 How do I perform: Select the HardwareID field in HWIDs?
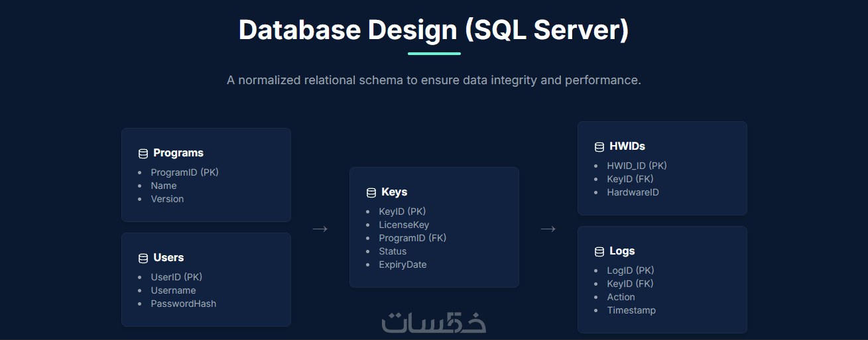pos(633,192)
